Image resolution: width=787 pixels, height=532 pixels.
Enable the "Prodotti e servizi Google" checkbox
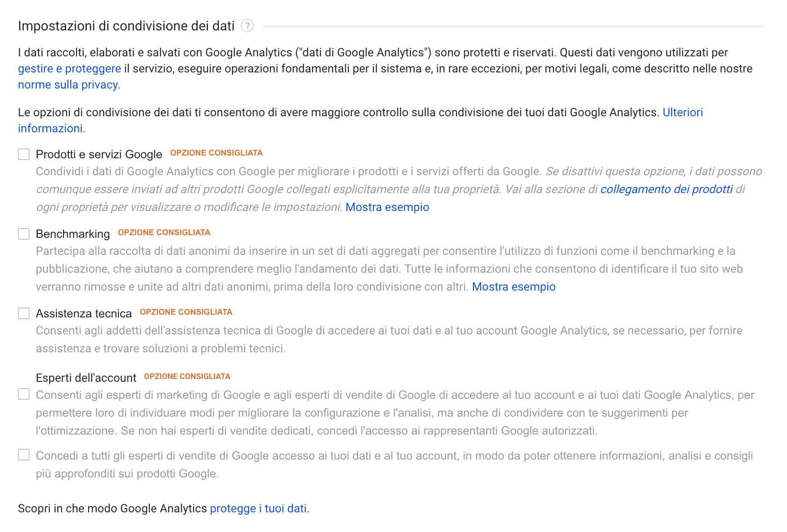23,154
